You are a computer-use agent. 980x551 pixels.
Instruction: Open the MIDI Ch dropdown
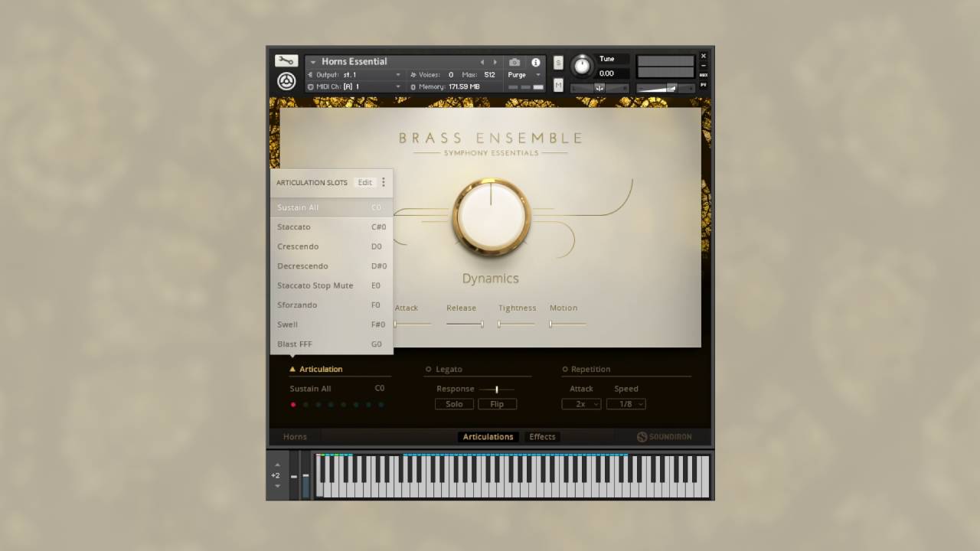coord(354,86)
